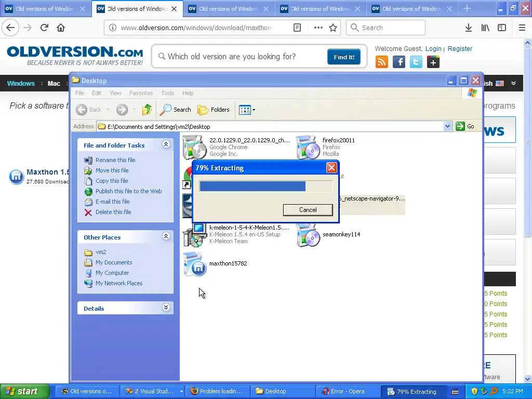
Task: Select the K-Meleon setup file icon
Action: point(195,235)
